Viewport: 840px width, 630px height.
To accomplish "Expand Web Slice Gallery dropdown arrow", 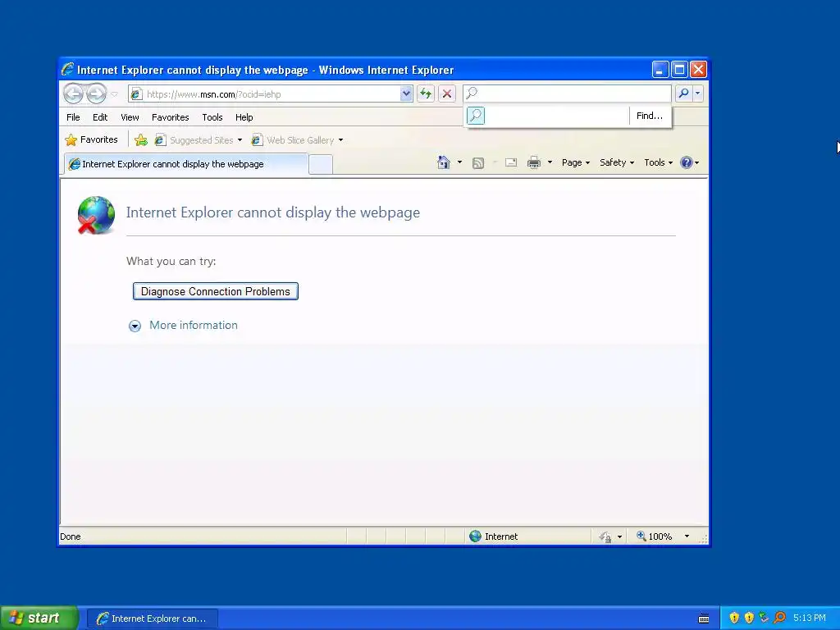I will coord(340,140).
